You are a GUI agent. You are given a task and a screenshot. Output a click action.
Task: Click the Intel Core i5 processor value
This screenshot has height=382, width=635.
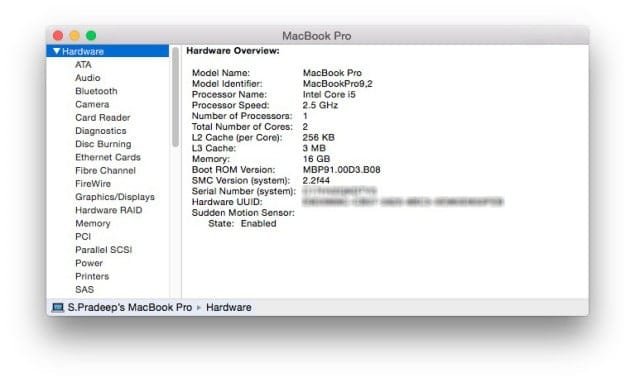click(329, 94)
